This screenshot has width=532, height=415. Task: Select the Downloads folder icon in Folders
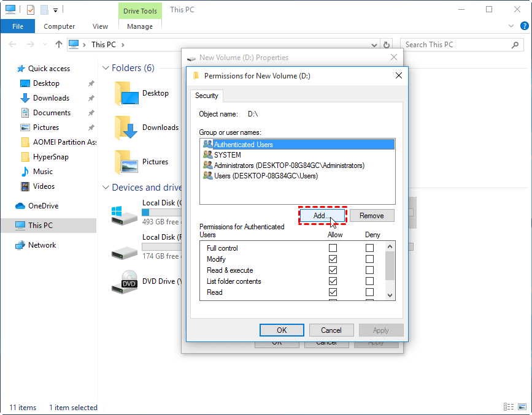126,128
